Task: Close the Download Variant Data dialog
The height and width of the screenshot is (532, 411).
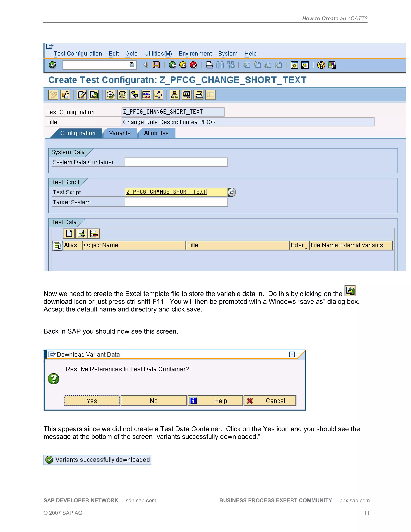Action: [x=292, y=354]
